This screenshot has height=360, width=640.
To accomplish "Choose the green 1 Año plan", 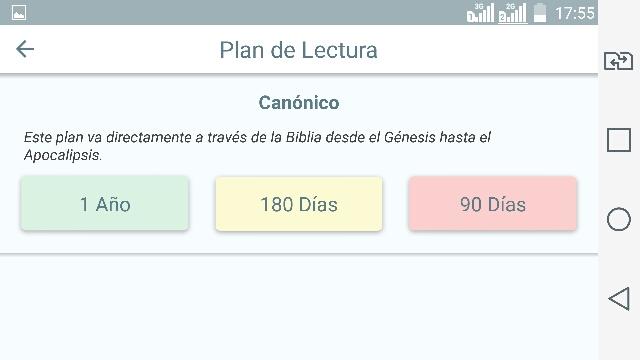I will click(x=105, y=204).
